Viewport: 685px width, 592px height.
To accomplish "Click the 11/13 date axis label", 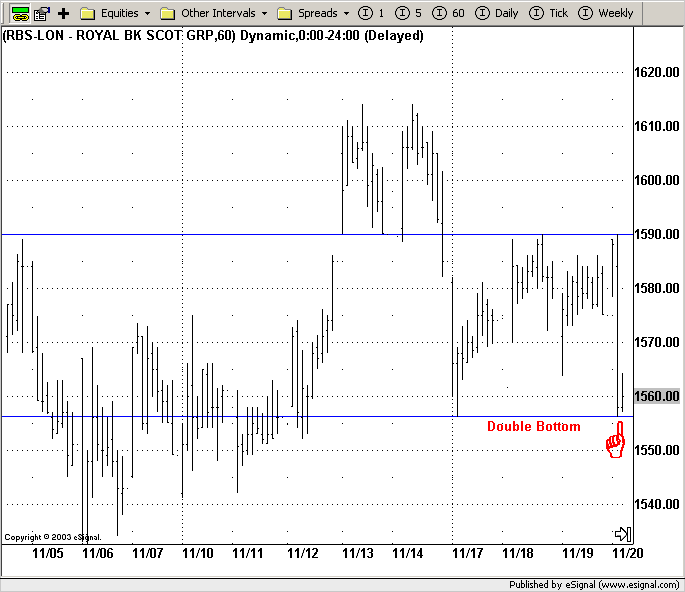I will pos(358,554).
